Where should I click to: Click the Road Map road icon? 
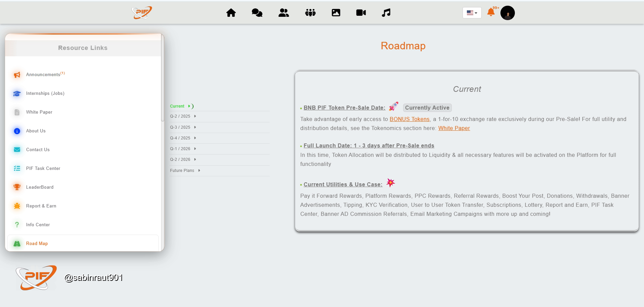point(17,244)
